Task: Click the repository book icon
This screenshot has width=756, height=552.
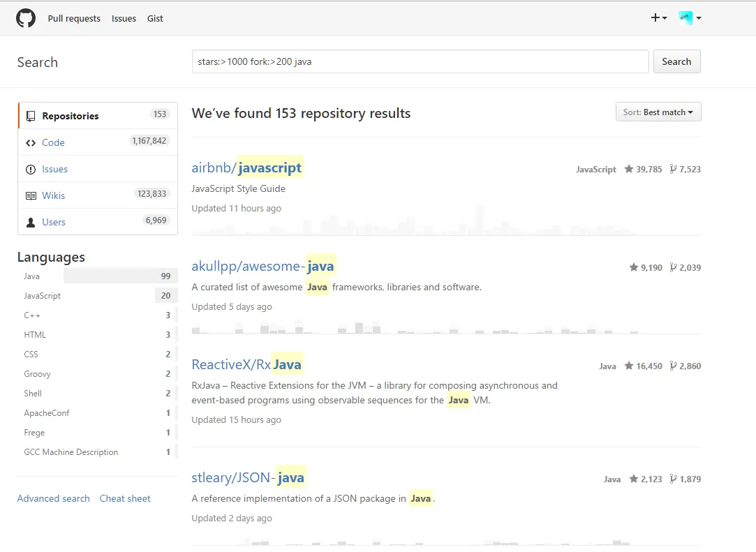Action: pyautogui.click(x=31, y=116)
